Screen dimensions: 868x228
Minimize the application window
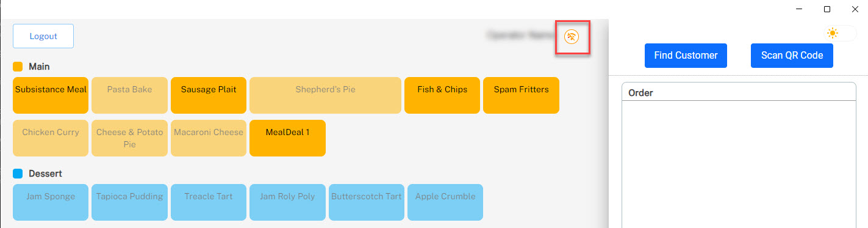tap(799, 9)
